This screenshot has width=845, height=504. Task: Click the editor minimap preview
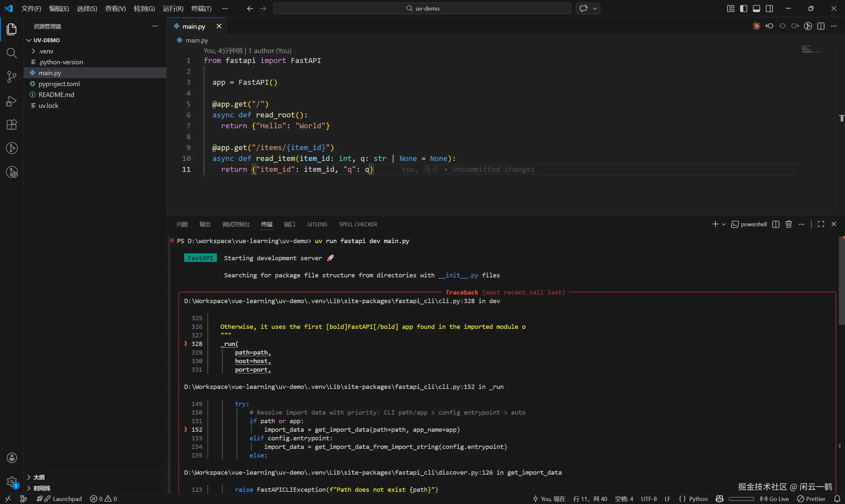(811, 49)
